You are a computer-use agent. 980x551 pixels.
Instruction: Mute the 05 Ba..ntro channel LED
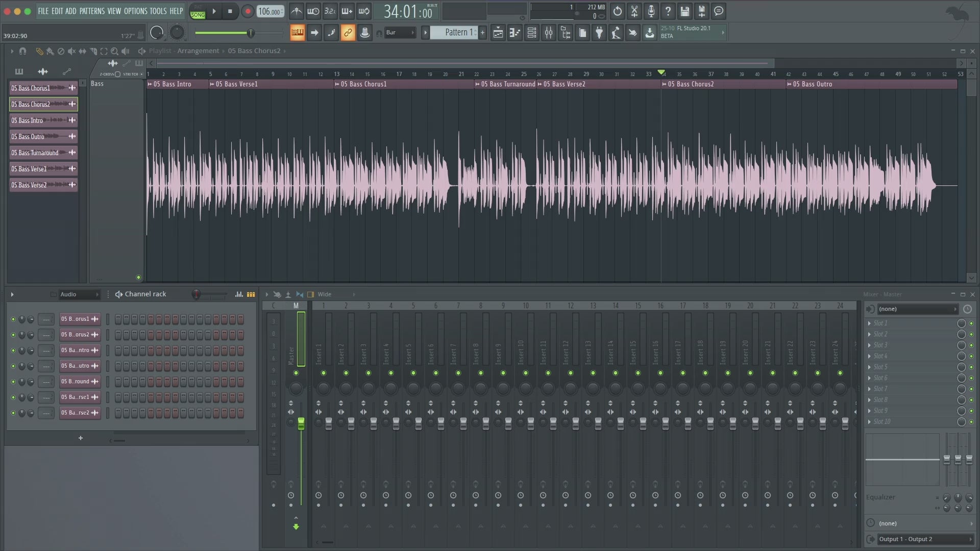click(x=13, y=350)
